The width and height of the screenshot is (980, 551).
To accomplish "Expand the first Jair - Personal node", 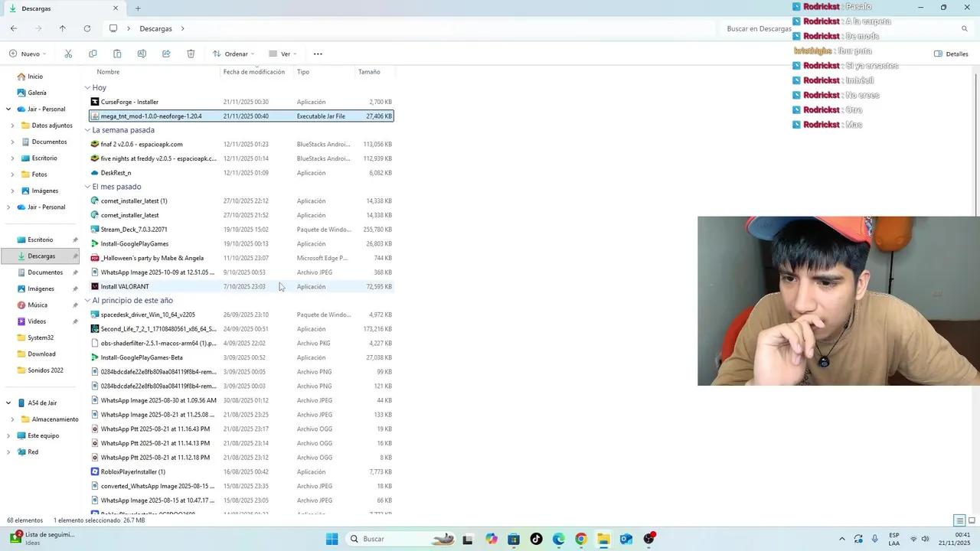I will click(x=8, y=109).
